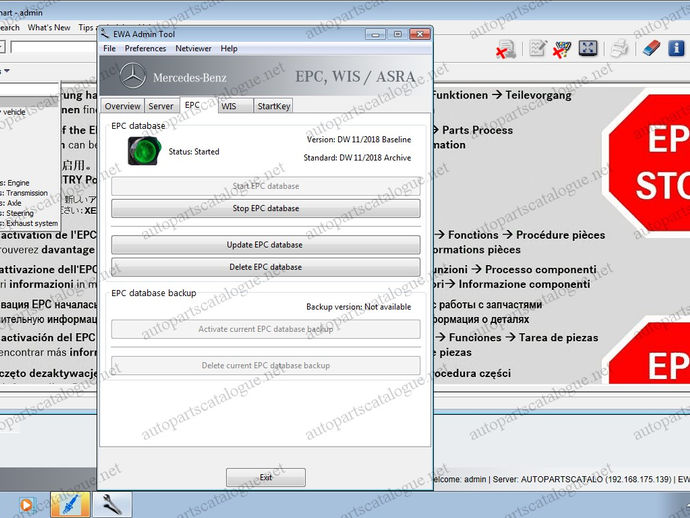Click the wrench EWA Admin Tool taskbar icon
Screen dimensions: 690x518
click(x=112, y=504)
